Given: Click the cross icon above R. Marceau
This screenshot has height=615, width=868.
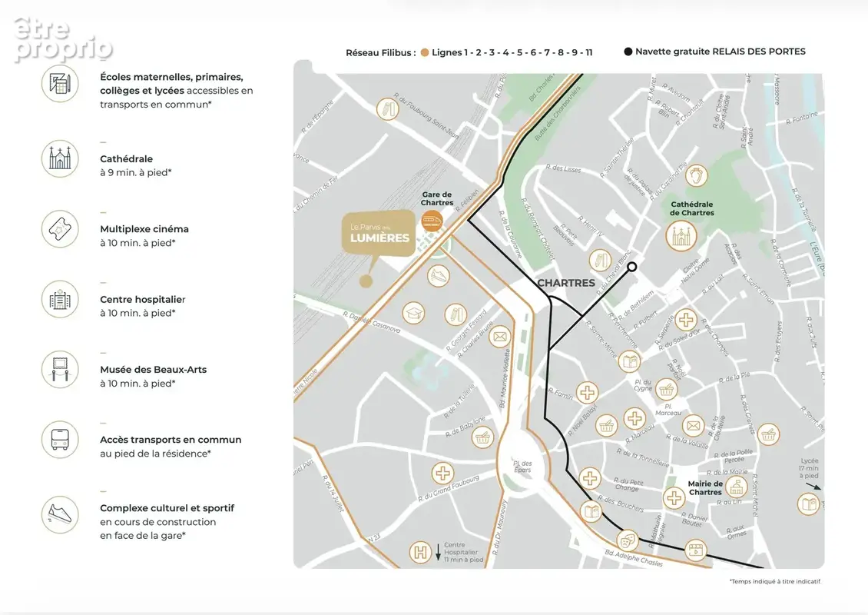Looking at the screenshot, I should [x=635, y=418].
